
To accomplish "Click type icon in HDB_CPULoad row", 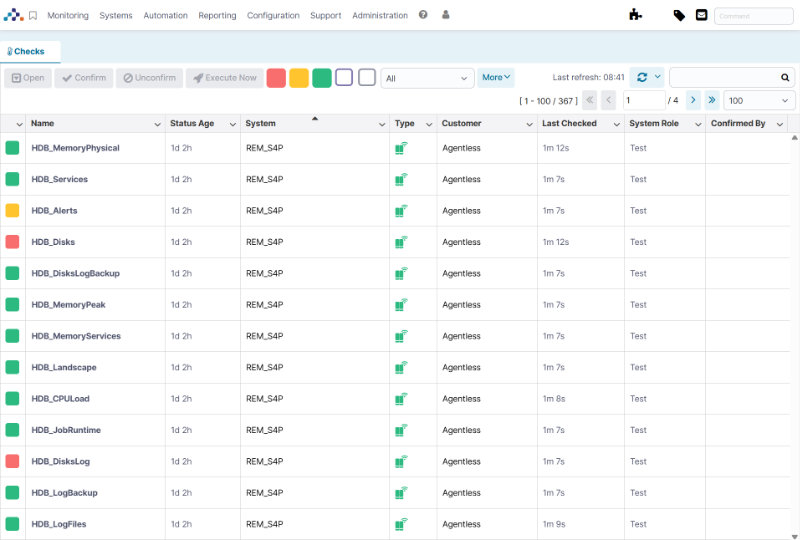I will pos(401,399).
